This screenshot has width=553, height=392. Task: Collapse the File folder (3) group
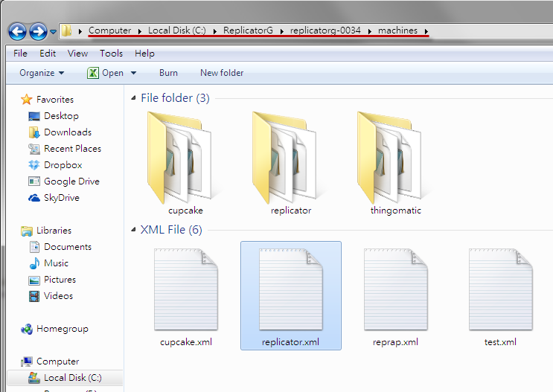tap(133, 98)
